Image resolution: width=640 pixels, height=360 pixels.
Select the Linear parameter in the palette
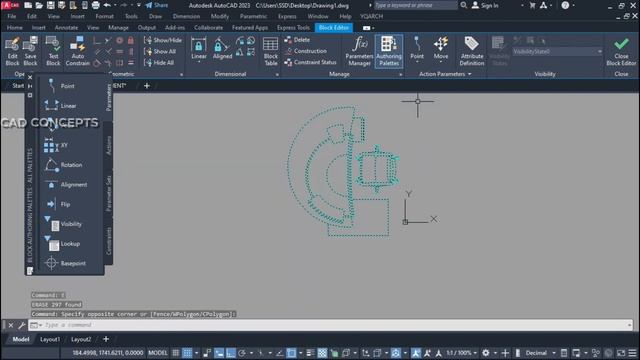pyautogui.click(x=61, y=106)
